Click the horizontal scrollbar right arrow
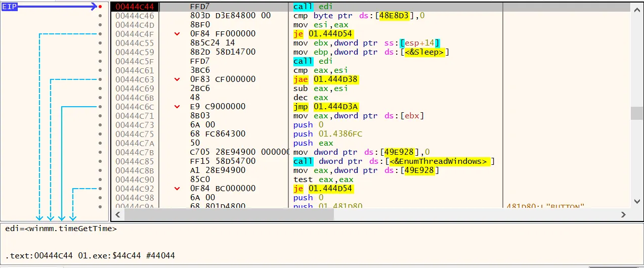 624,214
